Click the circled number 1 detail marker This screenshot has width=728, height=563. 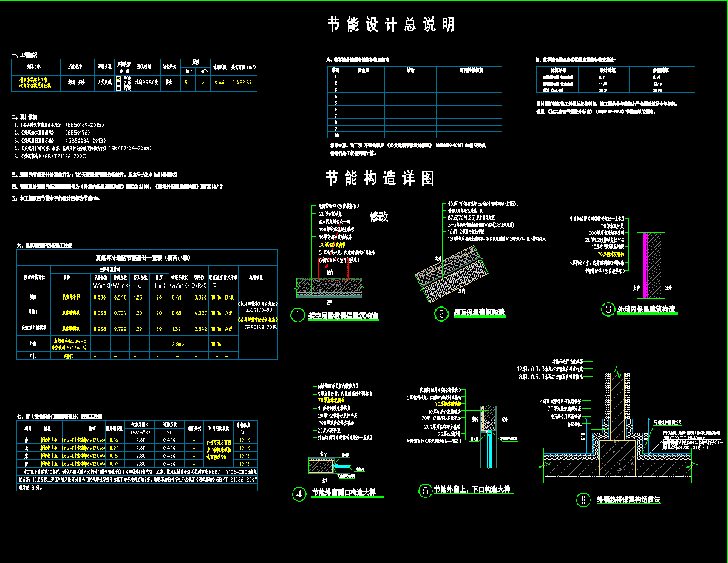[x=298, y=315]
